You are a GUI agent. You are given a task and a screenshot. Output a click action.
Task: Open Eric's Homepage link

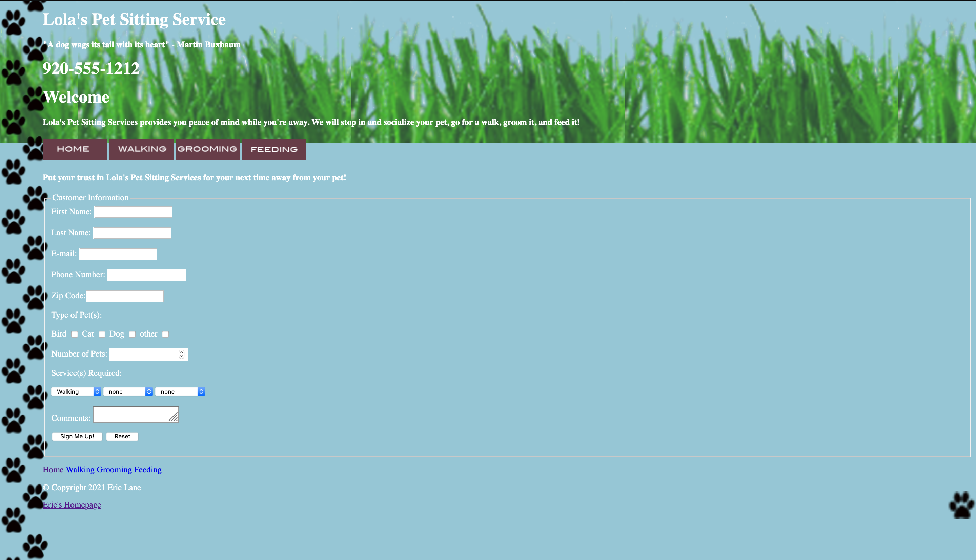[x=72, y=504]
